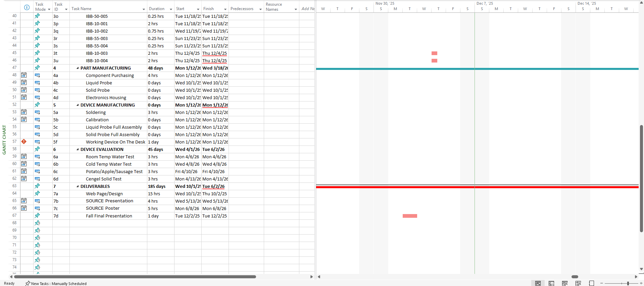Image resolution: width=644 pixels, height=286 pixels.
Task: Click the calendar constraint icon for Component Purchasing
Action: (x=24, y=75)
